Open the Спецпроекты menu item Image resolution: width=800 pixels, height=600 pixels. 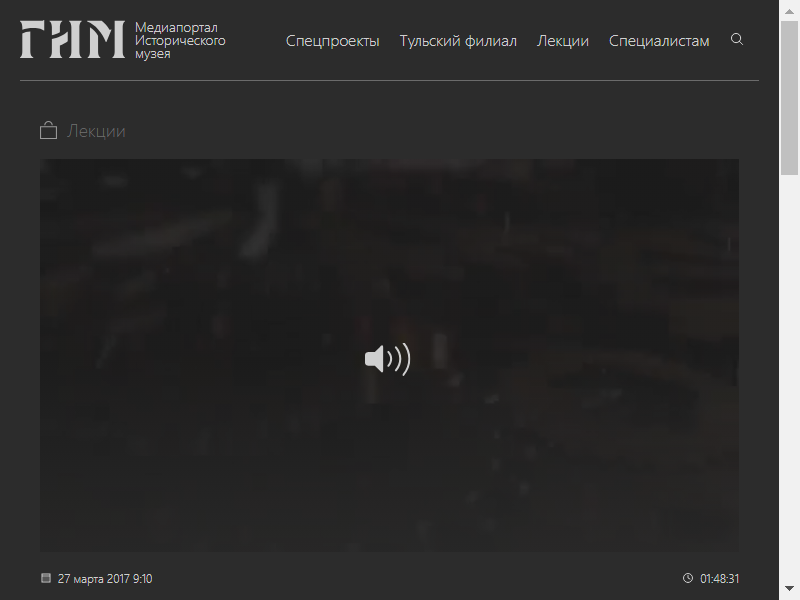tap(333, 41)
